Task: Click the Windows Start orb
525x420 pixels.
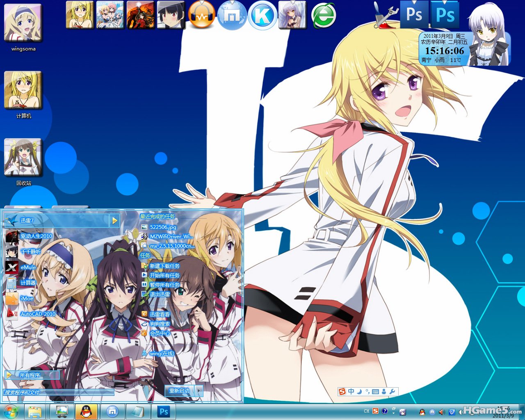Action: [x=11, y=411]
